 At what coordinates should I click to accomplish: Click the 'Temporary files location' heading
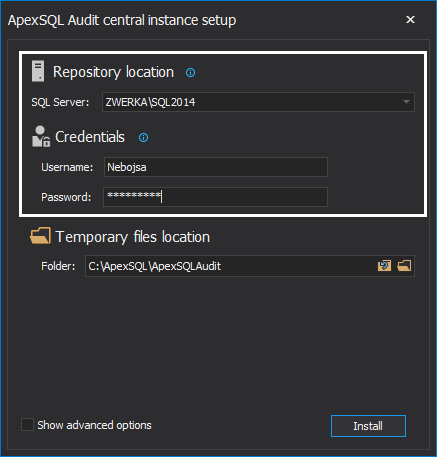(133, 237)
